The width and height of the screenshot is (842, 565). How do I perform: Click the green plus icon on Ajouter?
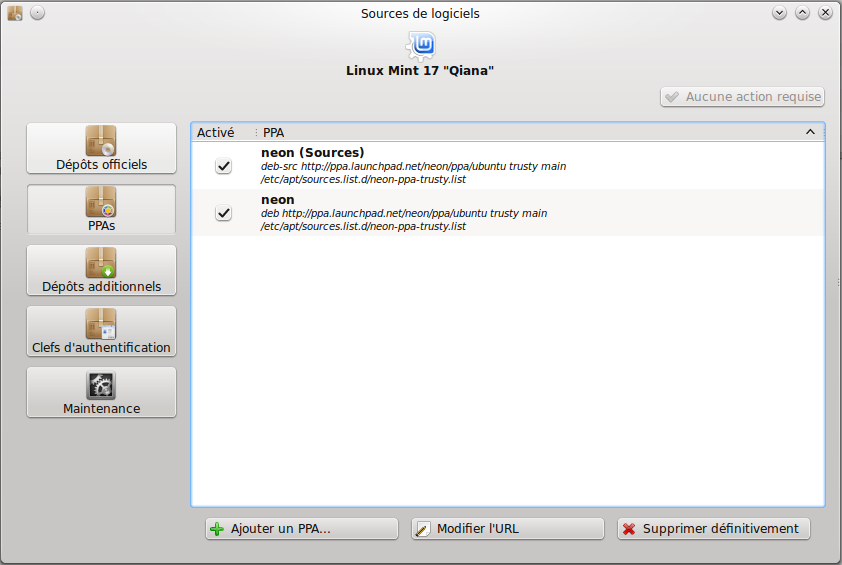tap(217, 529)
